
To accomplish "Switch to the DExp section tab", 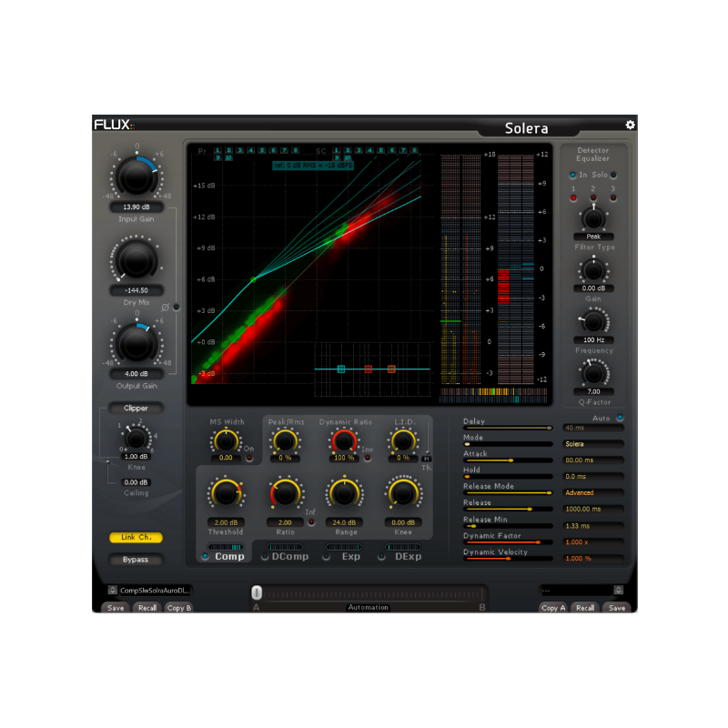I will 408,556.
